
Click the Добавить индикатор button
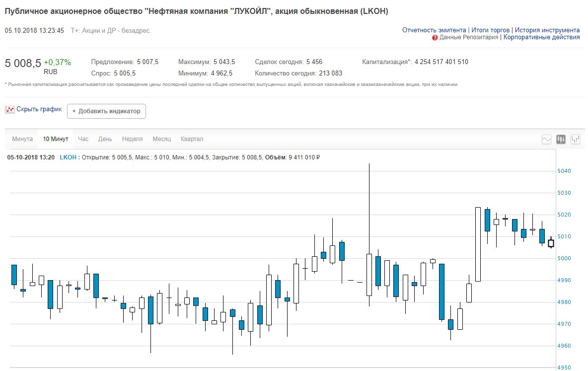(x=106, y=111)
